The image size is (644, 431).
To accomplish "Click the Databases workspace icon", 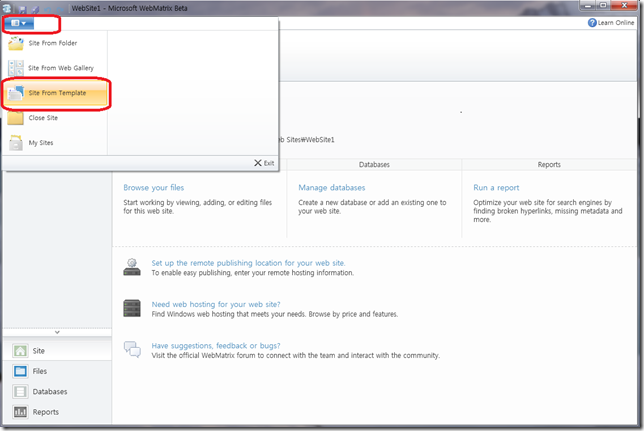I will (x=20, y=392).
